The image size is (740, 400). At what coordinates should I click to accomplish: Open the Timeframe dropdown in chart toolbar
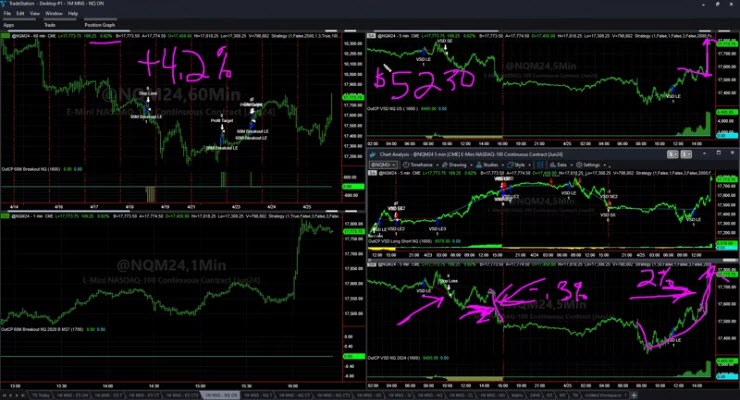click(419, 165)
